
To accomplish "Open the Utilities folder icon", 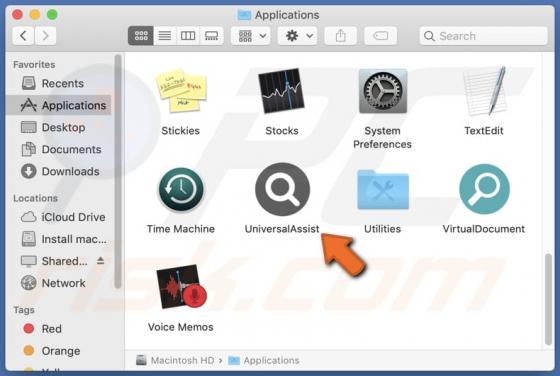I will [382, 190].
